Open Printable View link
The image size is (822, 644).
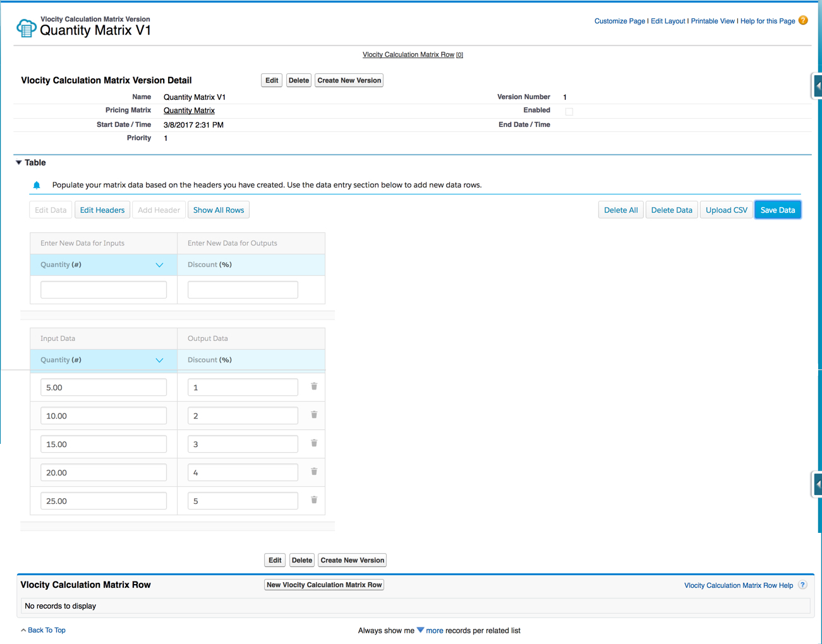[713, 21]
